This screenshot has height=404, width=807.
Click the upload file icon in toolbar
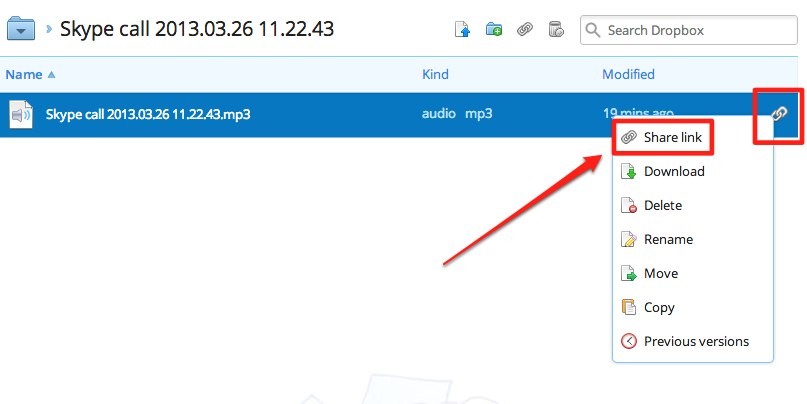(463, 29)
